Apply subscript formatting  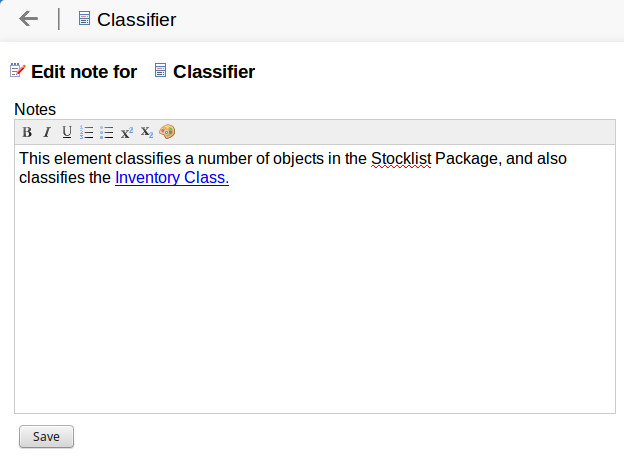(147, 132)
